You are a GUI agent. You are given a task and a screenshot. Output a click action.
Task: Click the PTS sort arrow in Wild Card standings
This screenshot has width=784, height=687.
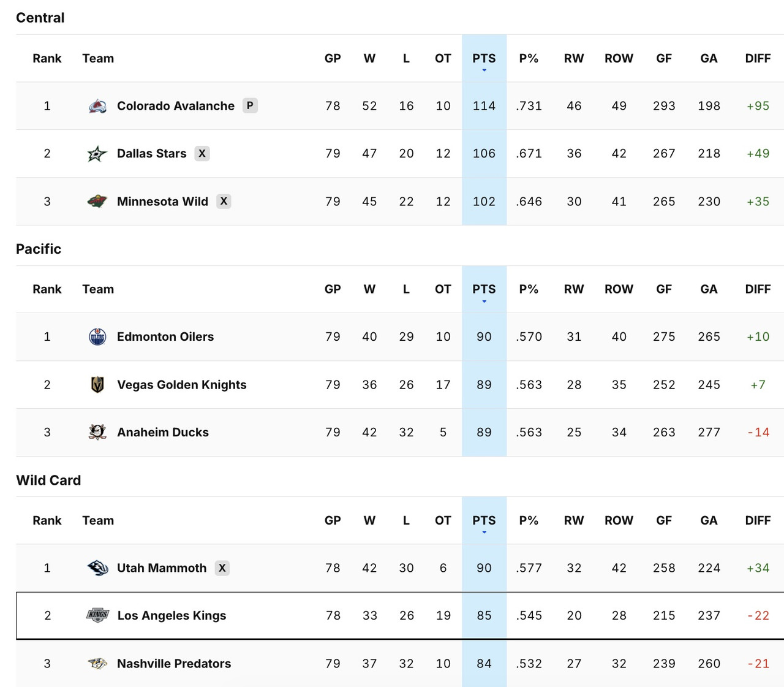click(484, 532)
